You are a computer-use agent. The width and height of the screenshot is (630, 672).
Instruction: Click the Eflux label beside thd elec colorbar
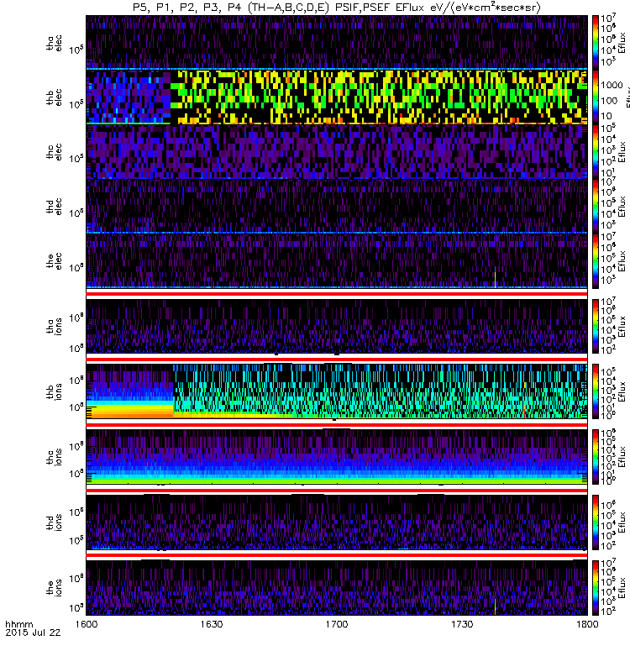pyautogui.click(x=622, y=206)
